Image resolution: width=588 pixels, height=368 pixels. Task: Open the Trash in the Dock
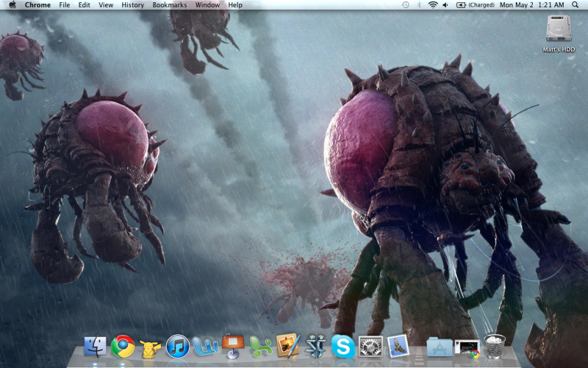[495, 347]
